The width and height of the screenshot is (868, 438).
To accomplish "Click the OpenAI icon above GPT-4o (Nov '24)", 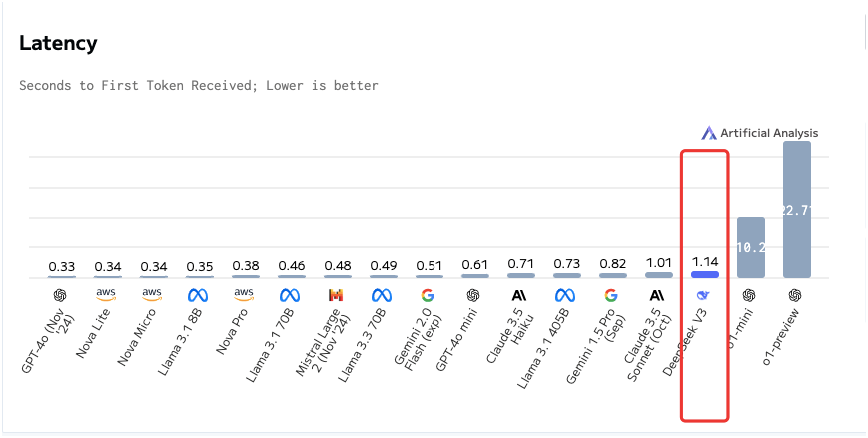I will (x=60, y=295).
